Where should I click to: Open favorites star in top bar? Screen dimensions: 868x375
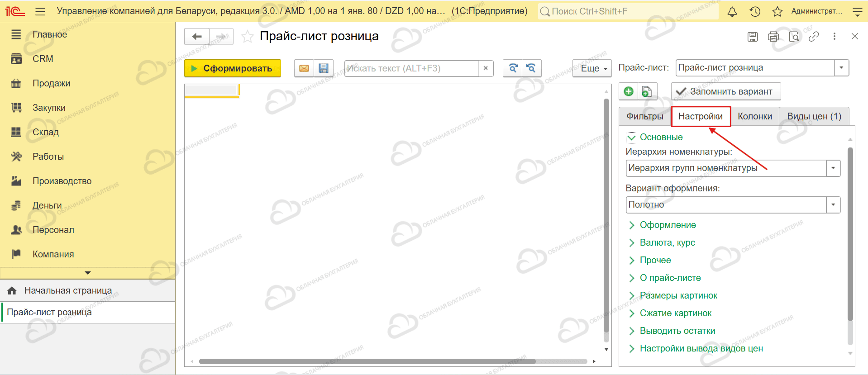point(777,12)
